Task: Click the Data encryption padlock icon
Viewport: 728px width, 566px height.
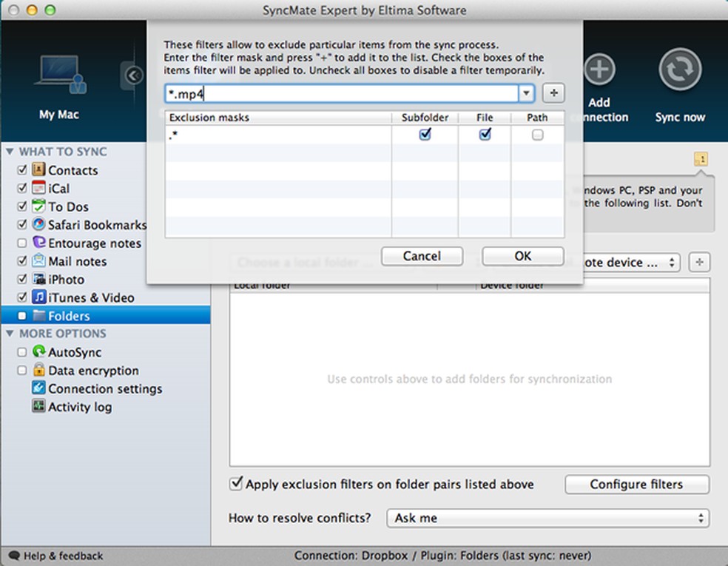Action: (x=38, y=370)
